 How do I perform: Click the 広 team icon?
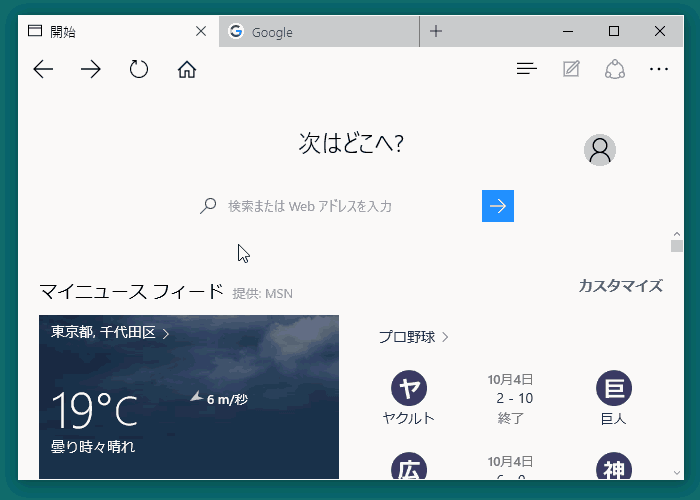coord(409,466)
